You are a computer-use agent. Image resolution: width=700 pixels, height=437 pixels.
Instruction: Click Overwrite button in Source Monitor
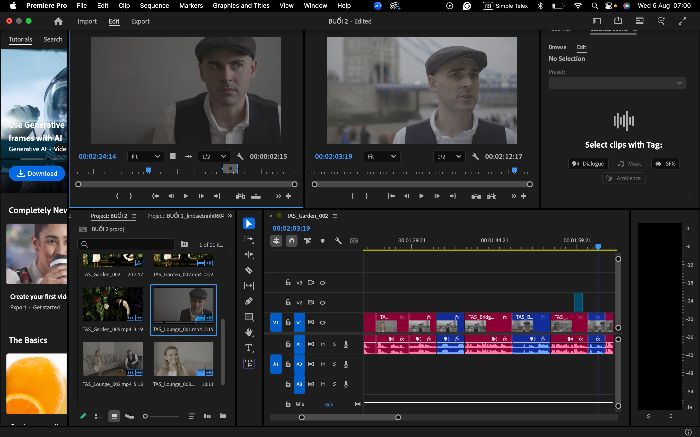click(x=256, y=196)
